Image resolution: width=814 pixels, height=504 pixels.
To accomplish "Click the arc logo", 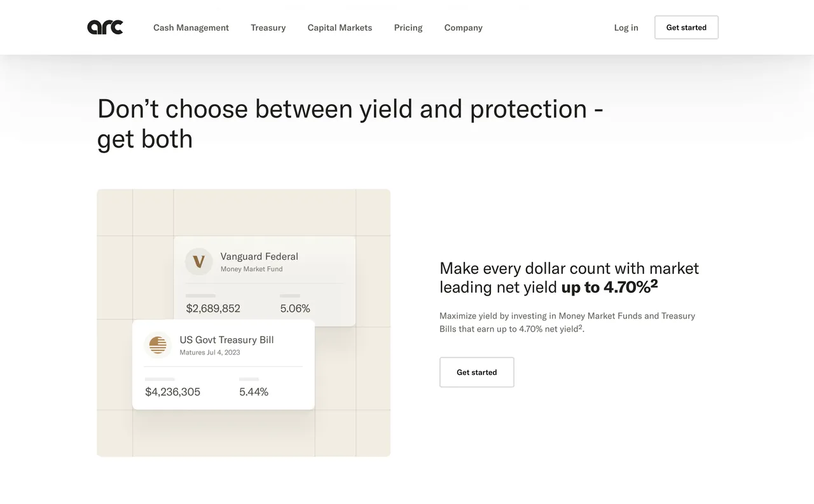I will click(x=105, y=27).
